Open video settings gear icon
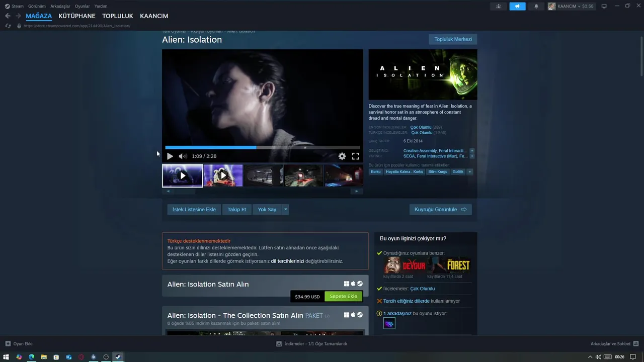 pyautogui.click(x=342, y=156)
